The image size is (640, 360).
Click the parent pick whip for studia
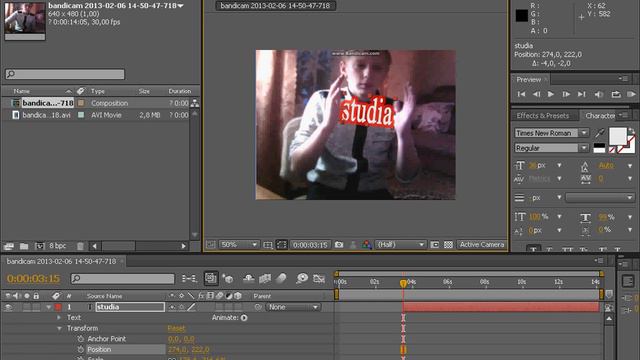[x=258, y=307]
